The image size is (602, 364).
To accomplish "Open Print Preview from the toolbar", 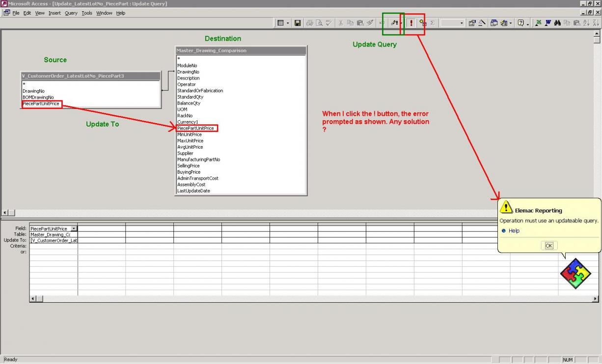I will [x=319, y=23].
